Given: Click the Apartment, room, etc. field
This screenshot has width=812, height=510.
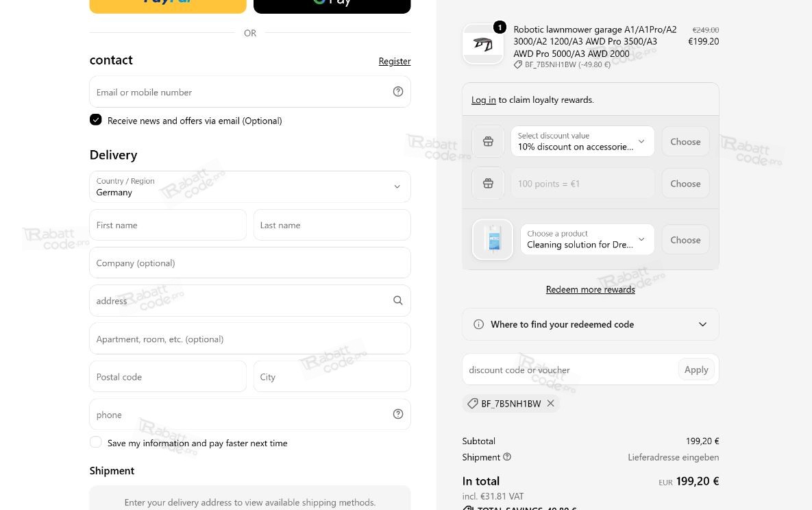Looking at the screenshot, I should tap(250, 339).
